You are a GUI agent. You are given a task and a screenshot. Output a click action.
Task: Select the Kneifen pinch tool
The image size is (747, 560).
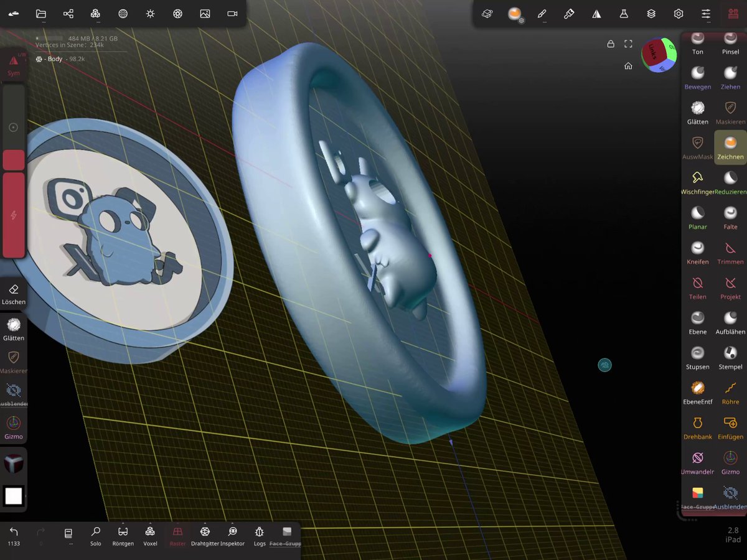(698, 253)
